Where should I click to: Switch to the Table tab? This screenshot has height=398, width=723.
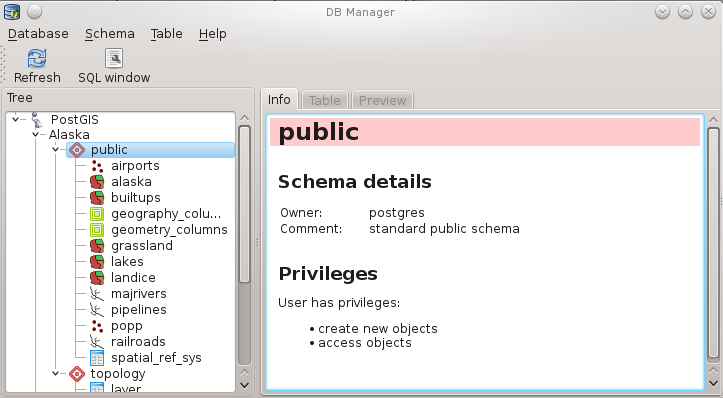[325, 100]
